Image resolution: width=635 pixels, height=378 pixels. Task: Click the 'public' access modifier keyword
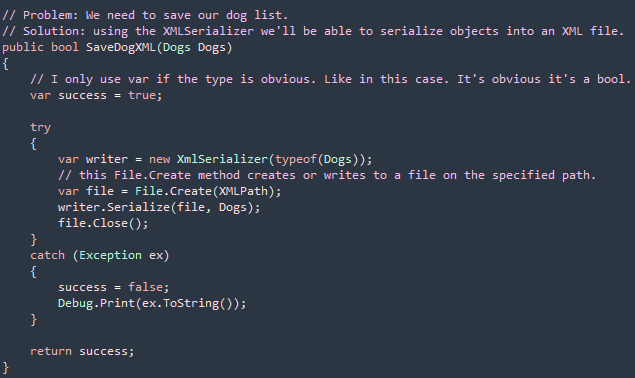(x=23, y=47)
